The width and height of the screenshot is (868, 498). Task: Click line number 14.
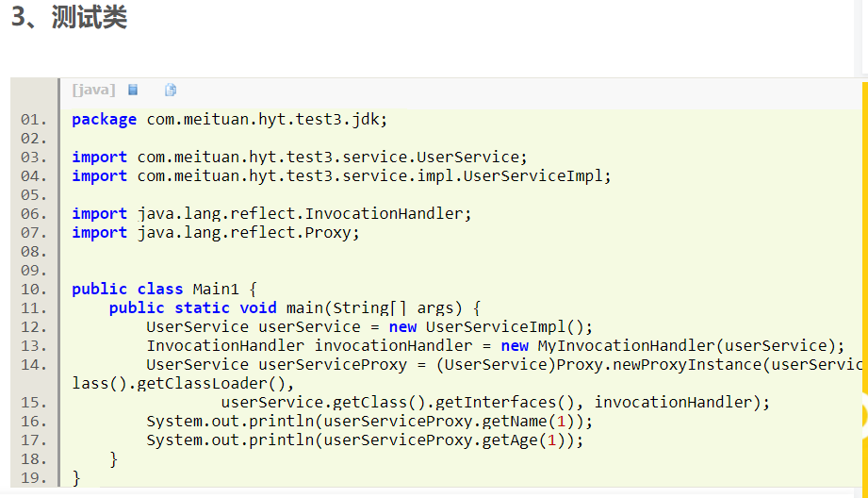pyautogui.click(x=34, y=364)
